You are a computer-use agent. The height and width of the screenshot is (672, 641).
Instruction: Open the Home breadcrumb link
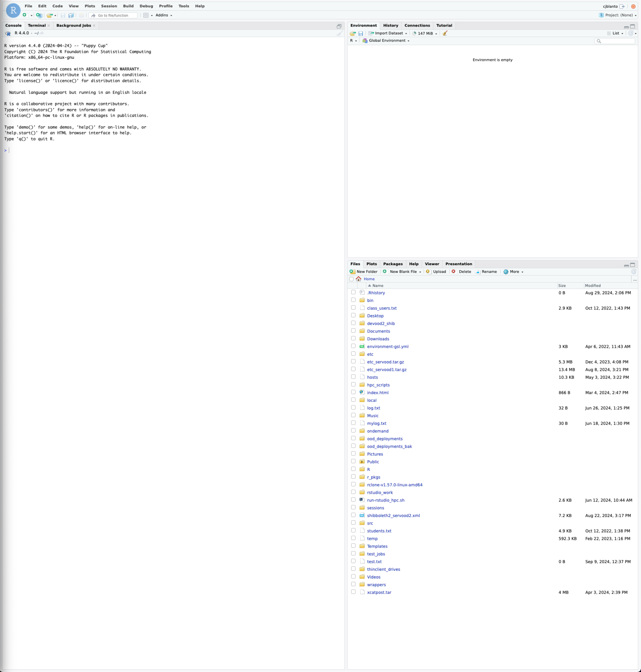[369, 279]
